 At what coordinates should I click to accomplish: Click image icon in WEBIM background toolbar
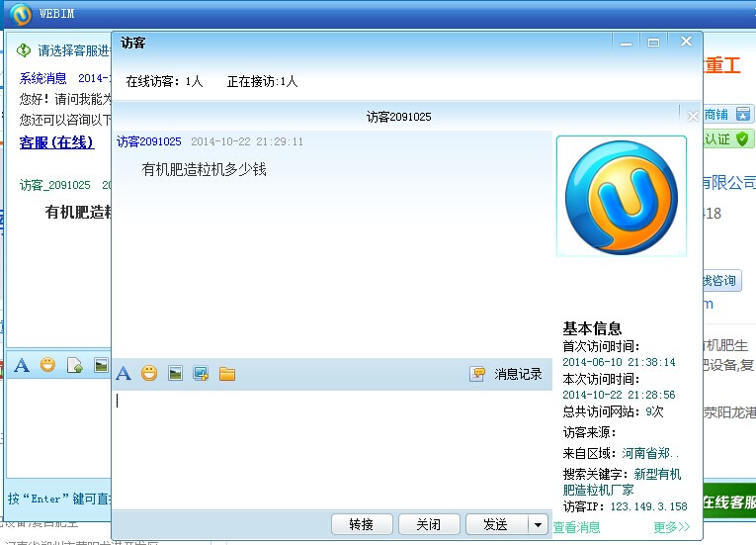(x=101, y=365)
